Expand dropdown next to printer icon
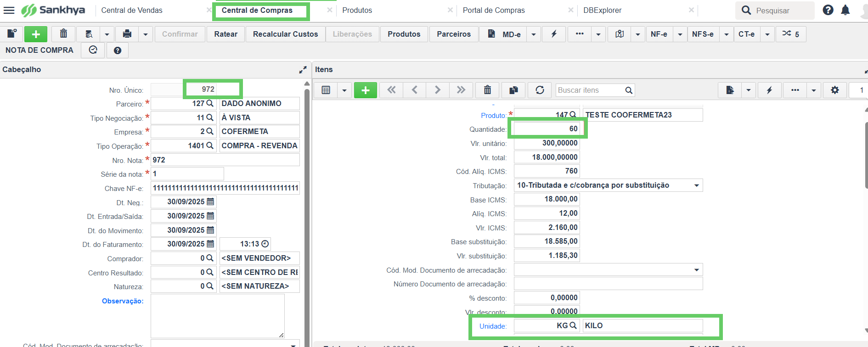This screenshot has width=868, height=347. click(146, 34)
